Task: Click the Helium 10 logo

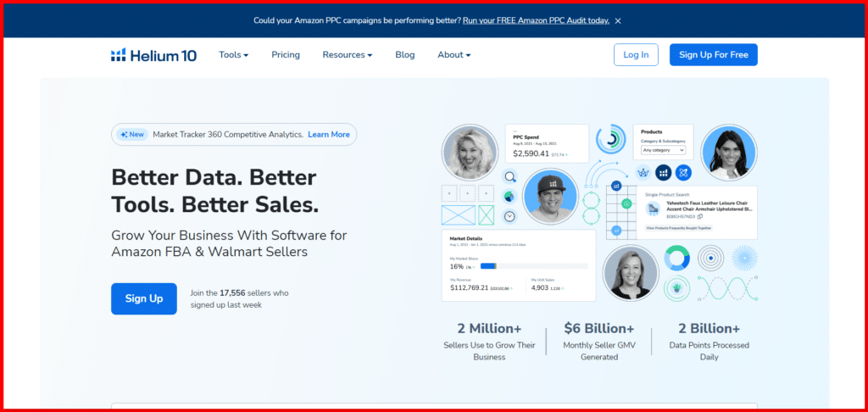Action: [153, 55]
